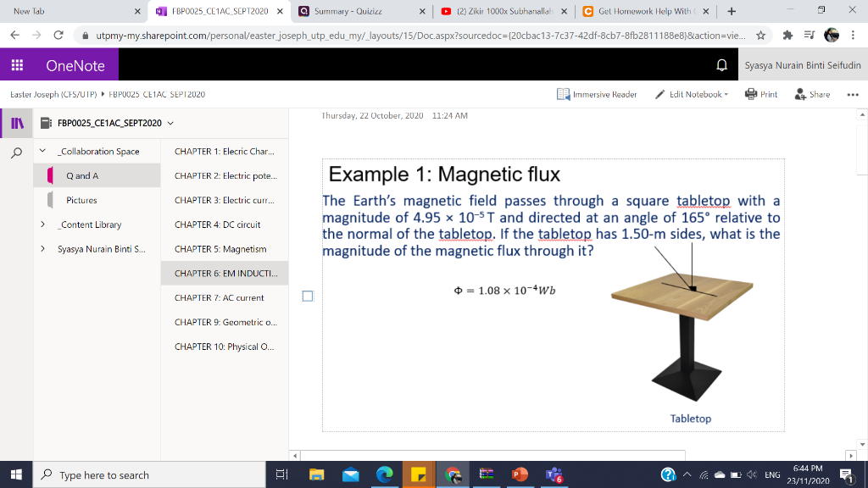The image size is (868, 488).
Task: Open the Syasya Nurain Binti Seifudin account menu
Action: pyautogui.click(x=803, y=64)
